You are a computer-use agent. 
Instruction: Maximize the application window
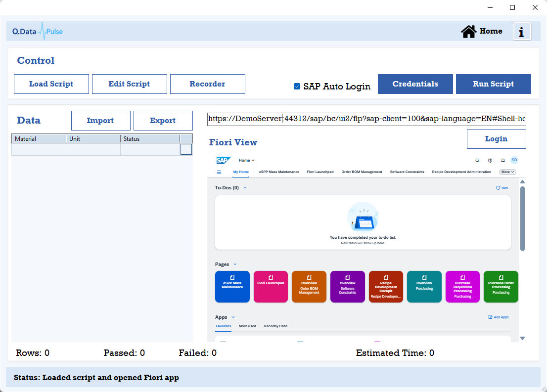pyautogui.click(x=512, y=7)
